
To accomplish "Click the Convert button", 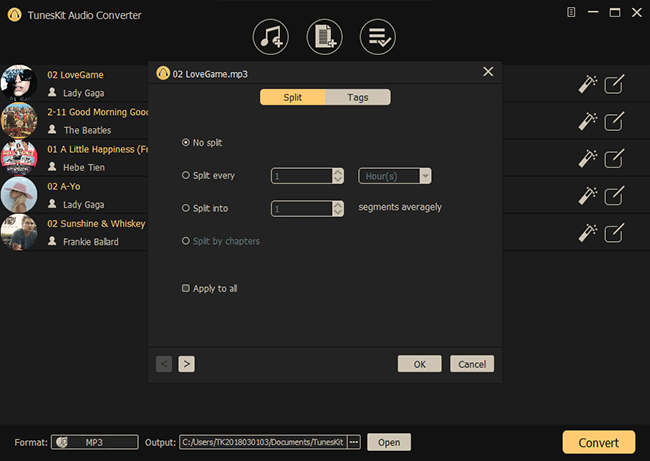I will 599,442.
